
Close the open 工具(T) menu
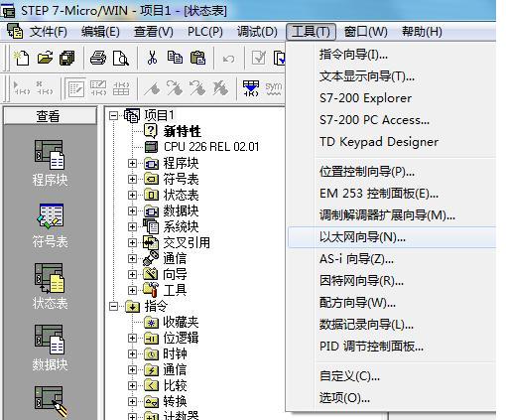point(311,32)
